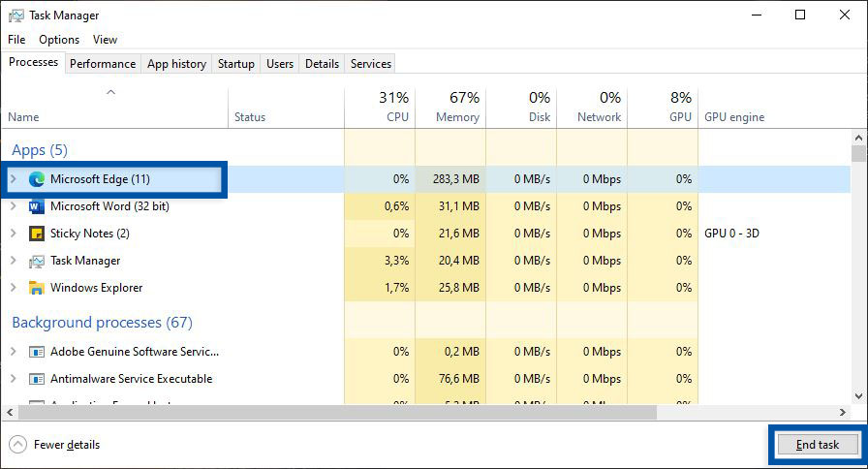Click the Fewer details arrow icon

[17, 445]
